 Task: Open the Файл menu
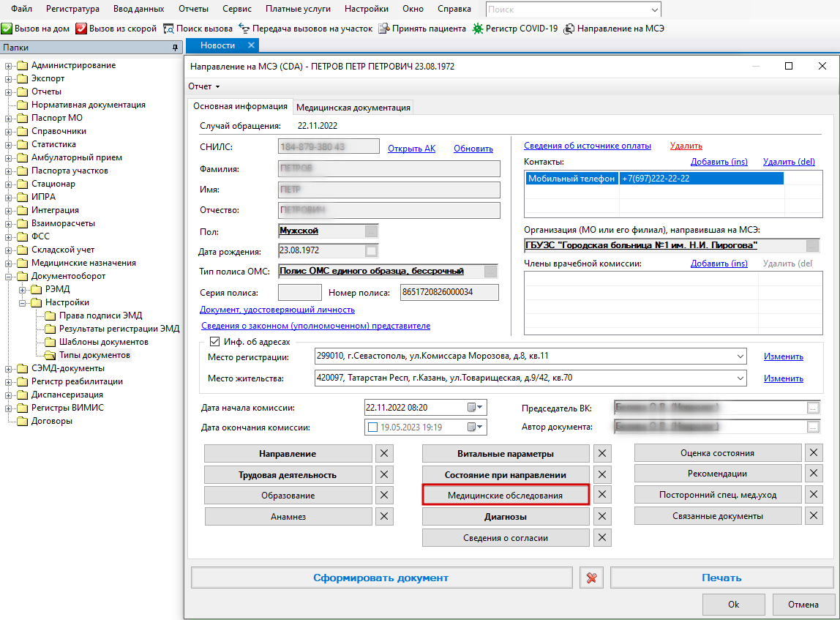point(21,9)
